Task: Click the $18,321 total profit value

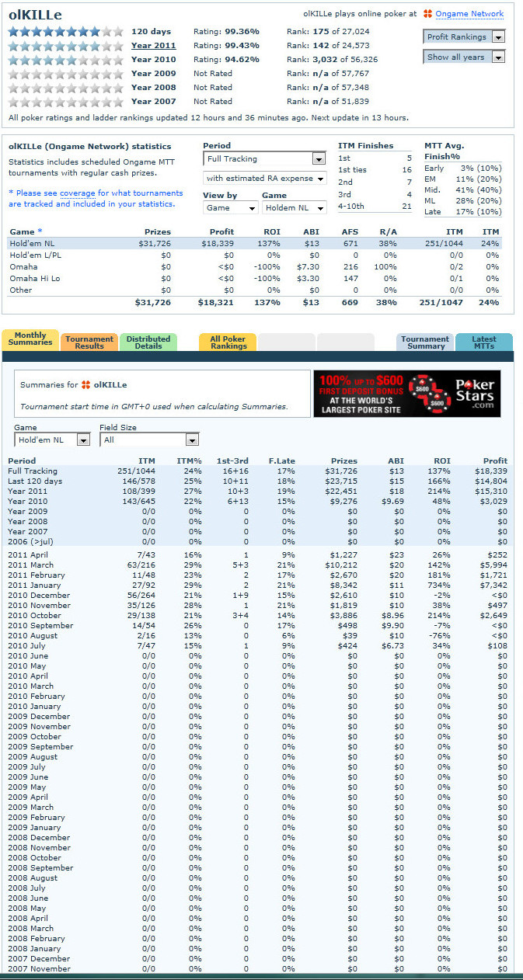Action: pyautogui.click(x=216, y=302)
